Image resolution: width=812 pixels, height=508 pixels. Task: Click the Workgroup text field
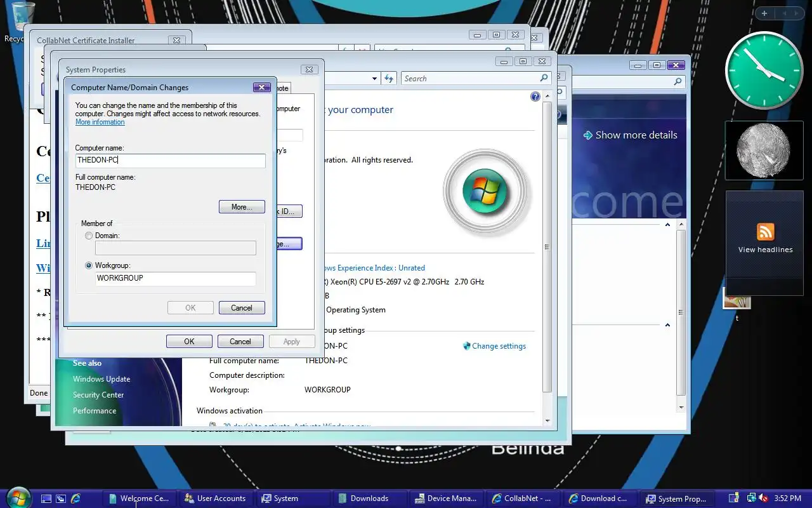(176, 278)
